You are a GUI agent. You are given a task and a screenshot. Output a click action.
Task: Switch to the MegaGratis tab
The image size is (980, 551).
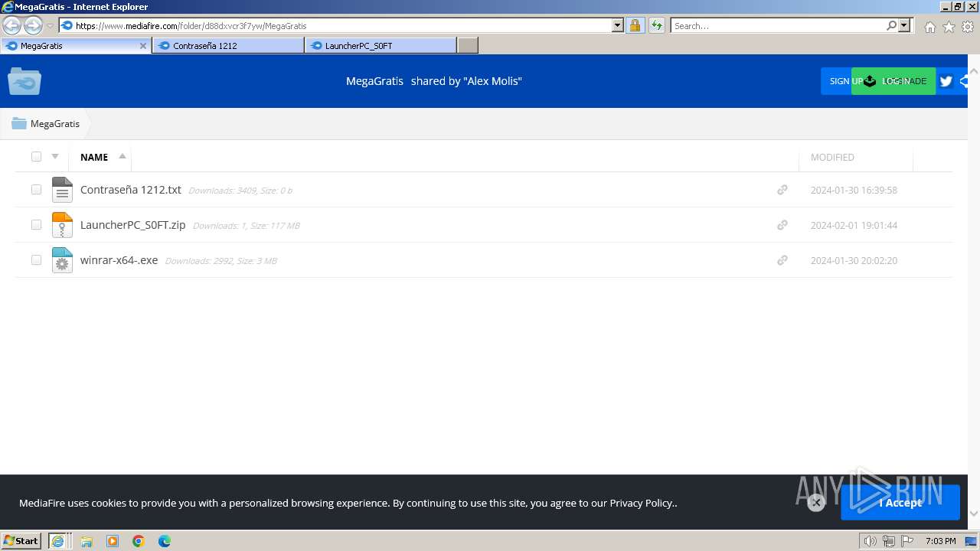tap(75, 46)
